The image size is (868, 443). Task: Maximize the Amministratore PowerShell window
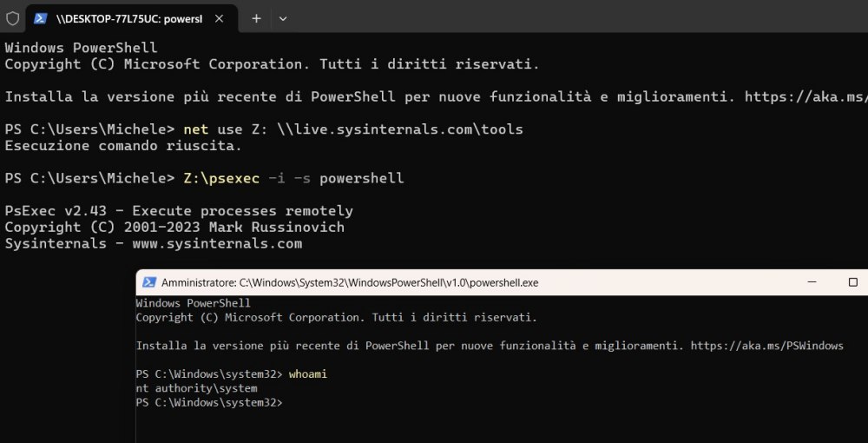(x=852, y=282)
